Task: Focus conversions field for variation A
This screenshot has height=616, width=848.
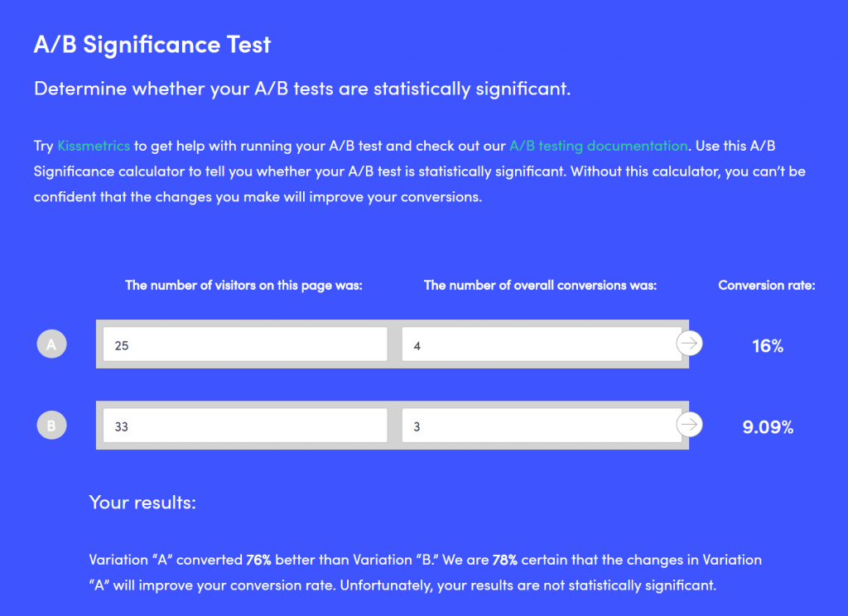Action: click(x=542, y=344)
